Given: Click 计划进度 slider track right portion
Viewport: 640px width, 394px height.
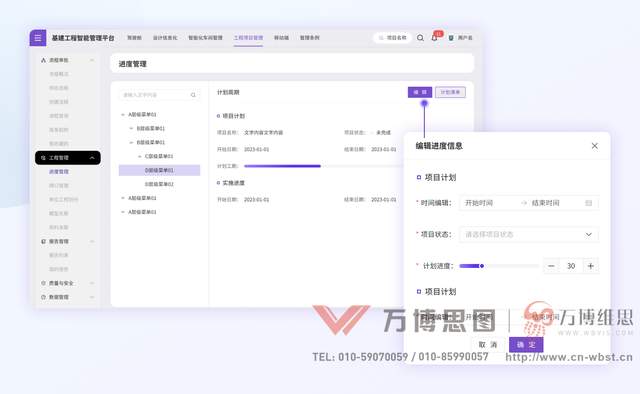Looking at the screenshot, I should pos(511,266).
